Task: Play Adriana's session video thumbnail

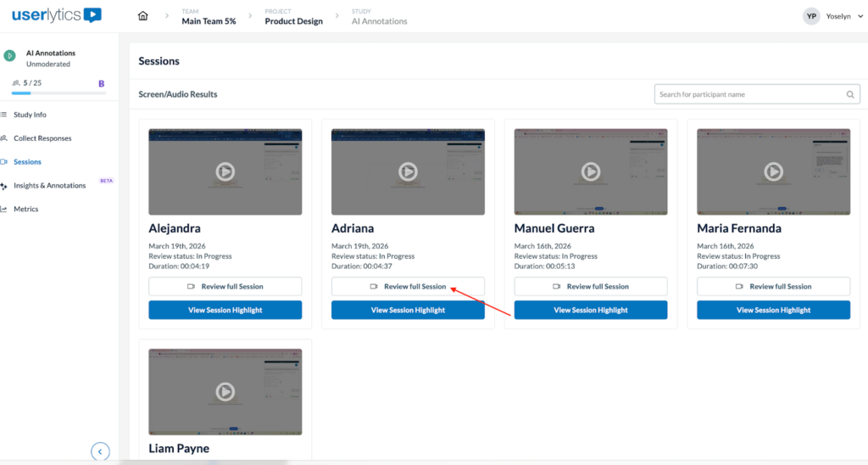Action: [408, 171]
